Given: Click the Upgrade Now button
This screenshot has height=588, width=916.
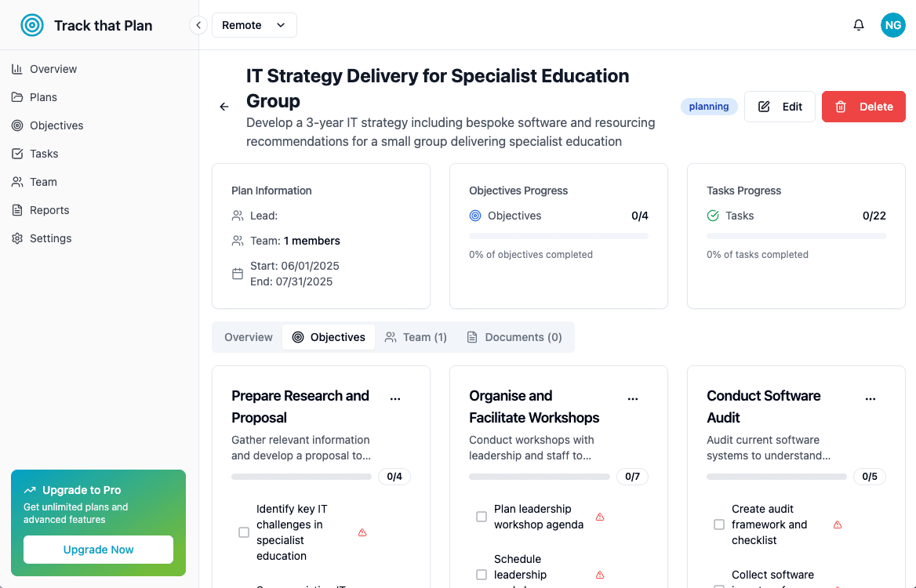Looking at the screenshot, I should 98,550.
